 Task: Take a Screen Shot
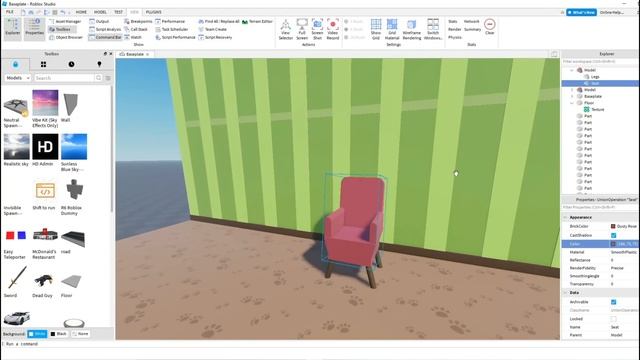[317, 29]
